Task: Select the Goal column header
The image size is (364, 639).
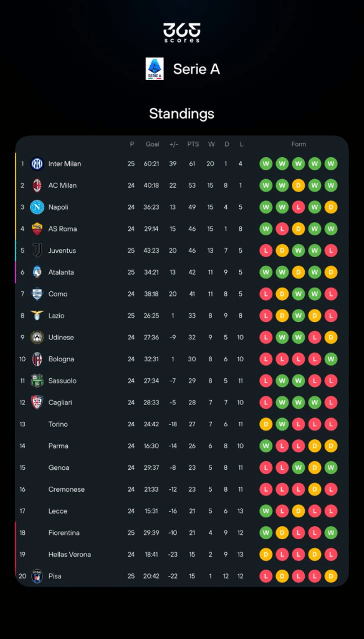Action: click(x=151, y=144)
